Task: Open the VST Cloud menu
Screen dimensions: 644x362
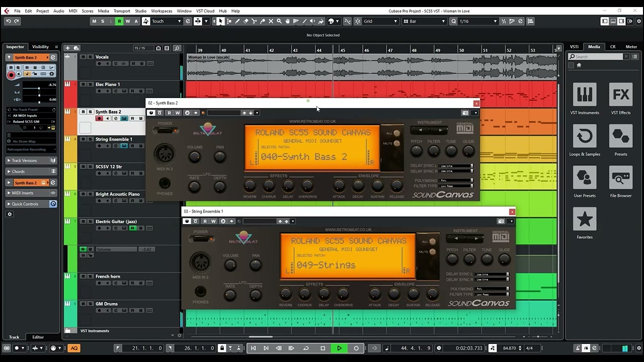Action: click(x=205, y=11)
